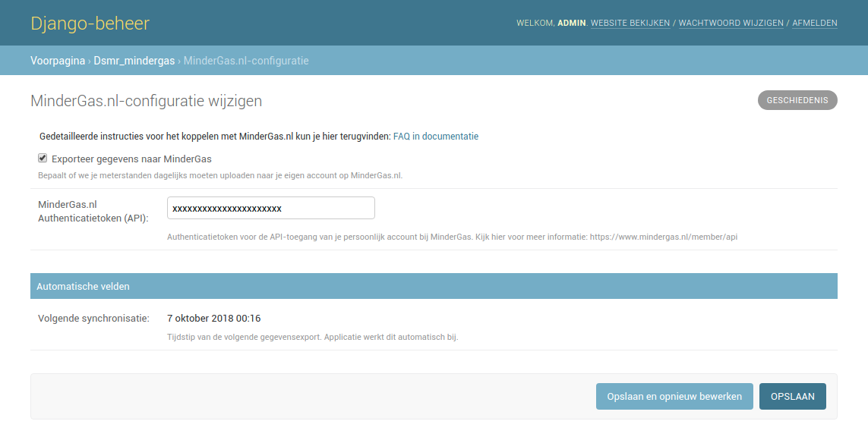Open the WACHTWOORD WIJZIGEN link
Image resolution: width=868 pixels, height=440 pixels.
(731, 23)
